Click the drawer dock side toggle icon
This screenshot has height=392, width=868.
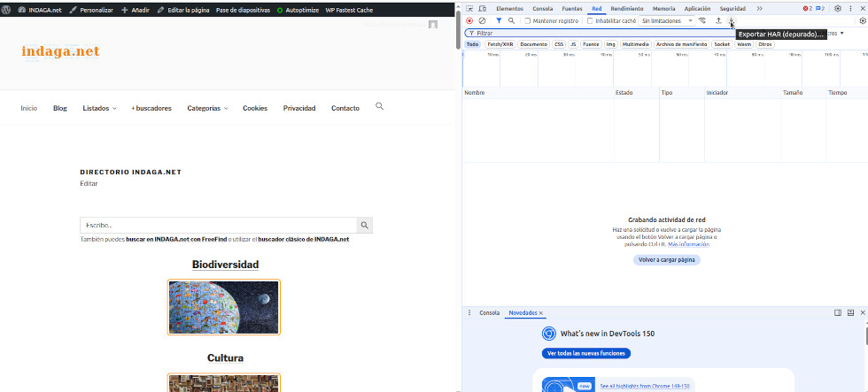coord(838,313)
